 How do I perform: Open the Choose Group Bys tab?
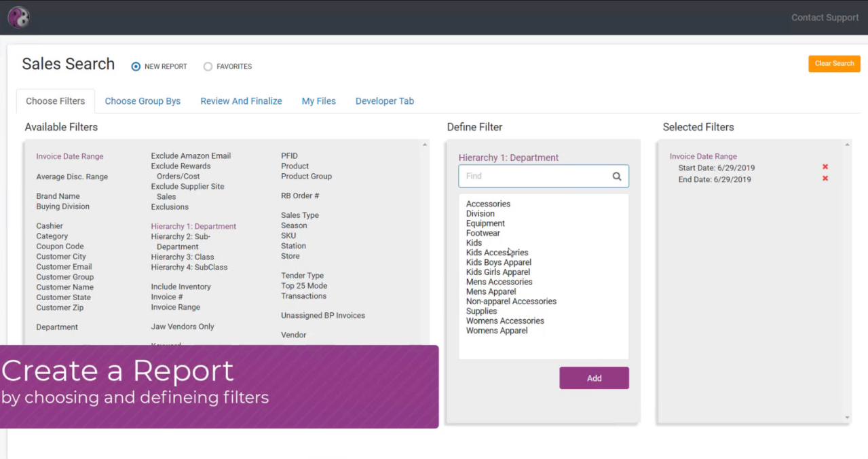pyautogui.click(x=143, y=101)
